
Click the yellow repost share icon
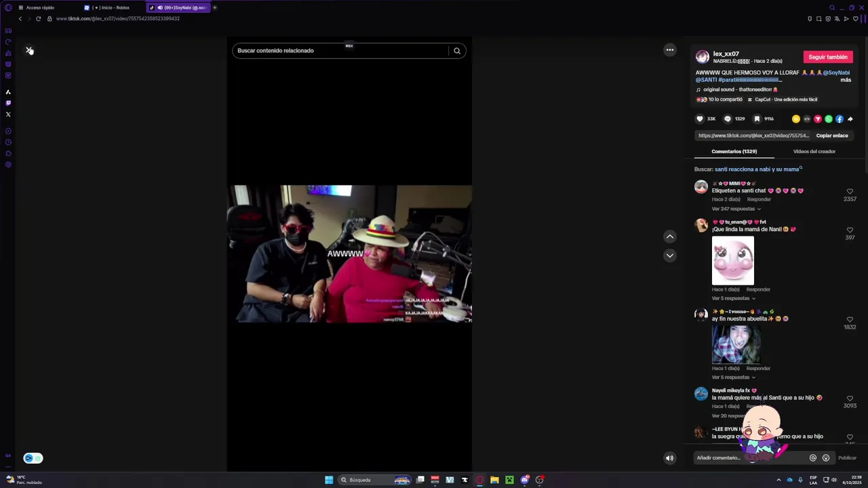(x=796, y=119)
